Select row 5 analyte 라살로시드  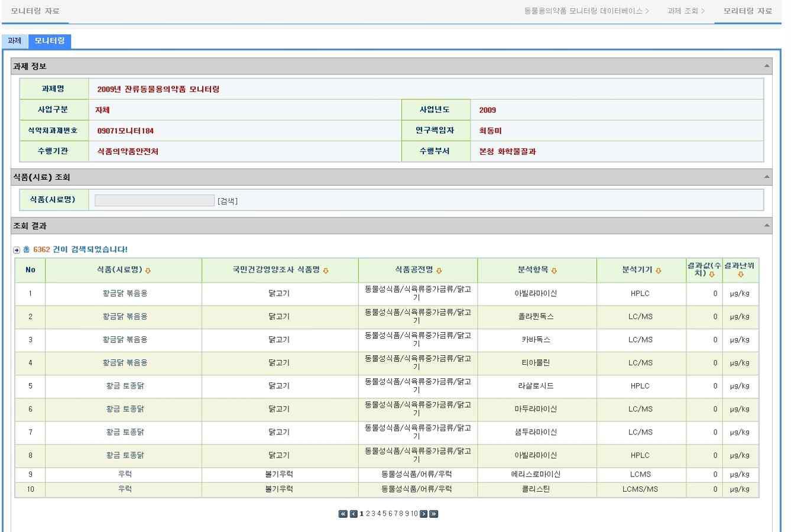coord(536,386)
